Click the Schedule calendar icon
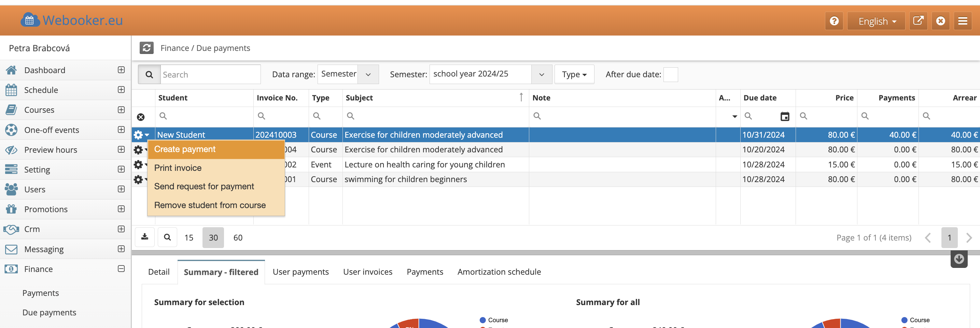This screenshot has width=980, height=328. pos(11,90)
